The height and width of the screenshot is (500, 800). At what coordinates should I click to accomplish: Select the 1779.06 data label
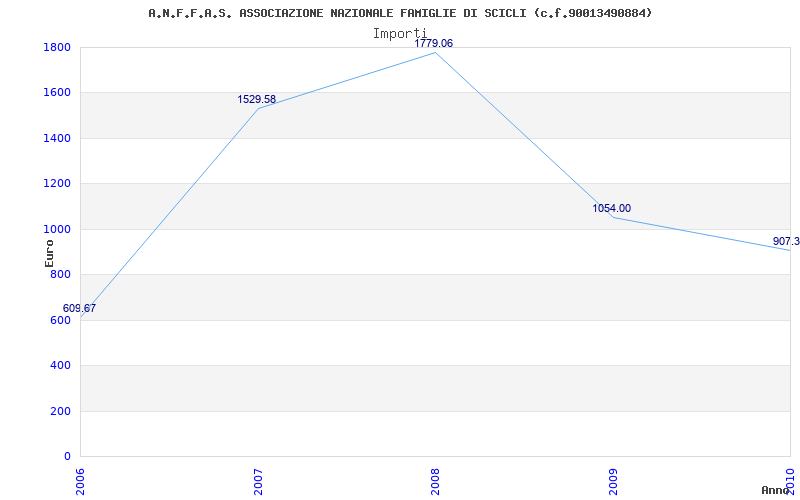pos(433,43)
